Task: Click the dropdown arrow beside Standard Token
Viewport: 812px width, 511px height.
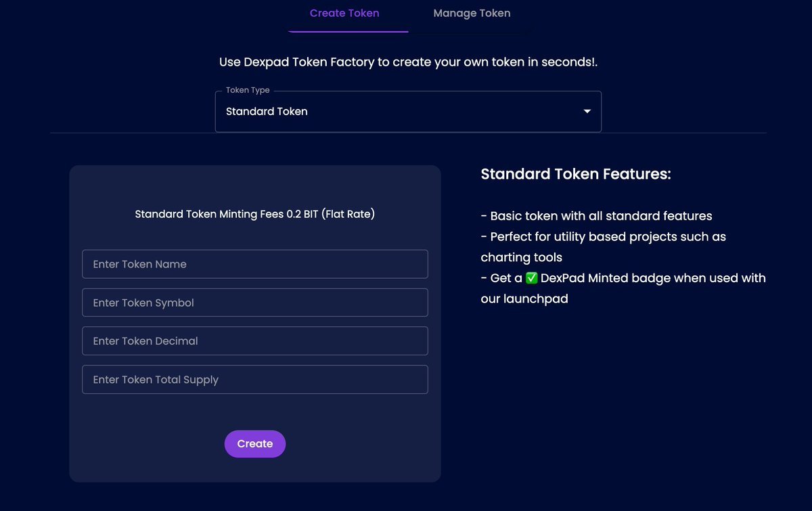Action: 587,112
